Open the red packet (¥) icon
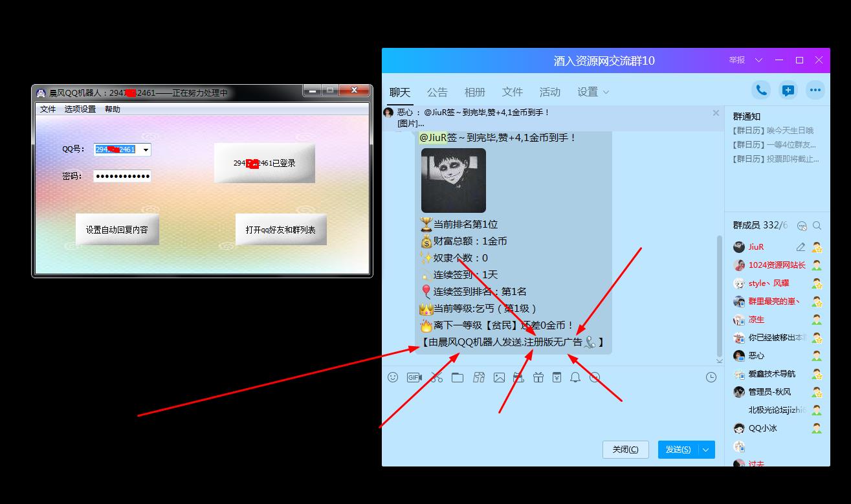Screen dimensions: 851x504 (x=557, y=377)
